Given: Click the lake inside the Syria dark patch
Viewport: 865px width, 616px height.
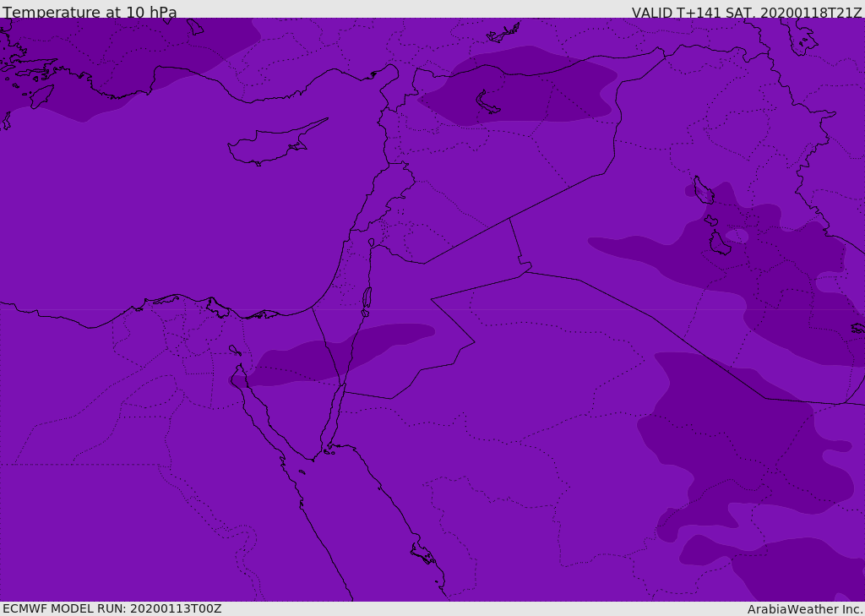Looking at the screenshot, I should [487, 103].
